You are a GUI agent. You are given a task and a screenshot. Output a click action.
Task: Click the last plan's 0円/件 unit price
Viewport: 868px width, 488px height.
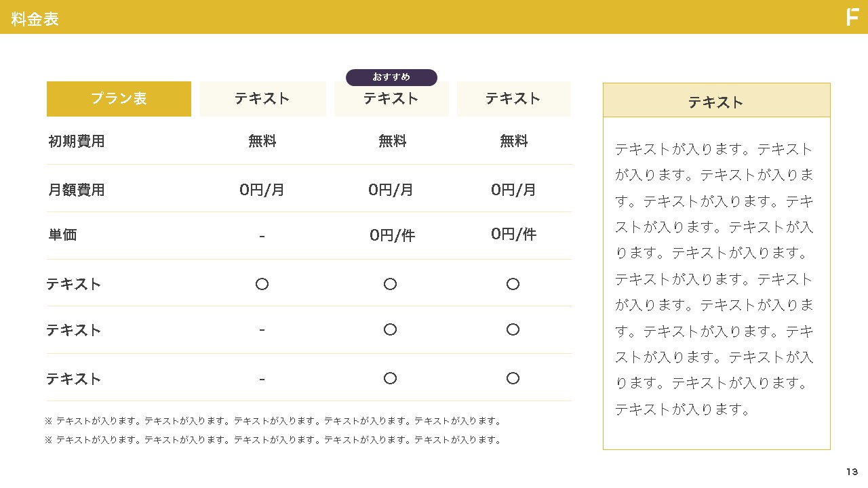point(513,234)
